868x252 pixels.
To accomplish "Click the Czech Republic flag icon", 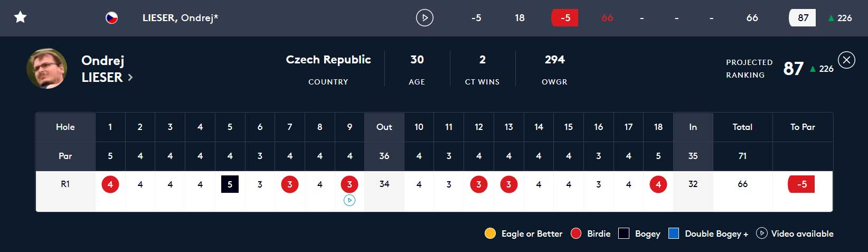I will click(x=111, y=18).
